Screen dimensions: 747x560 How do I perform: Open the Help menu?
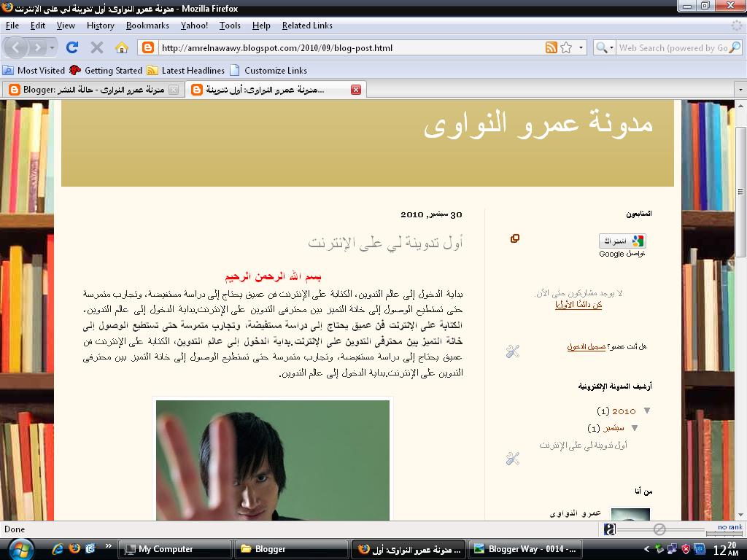click(x=261, y=26)
